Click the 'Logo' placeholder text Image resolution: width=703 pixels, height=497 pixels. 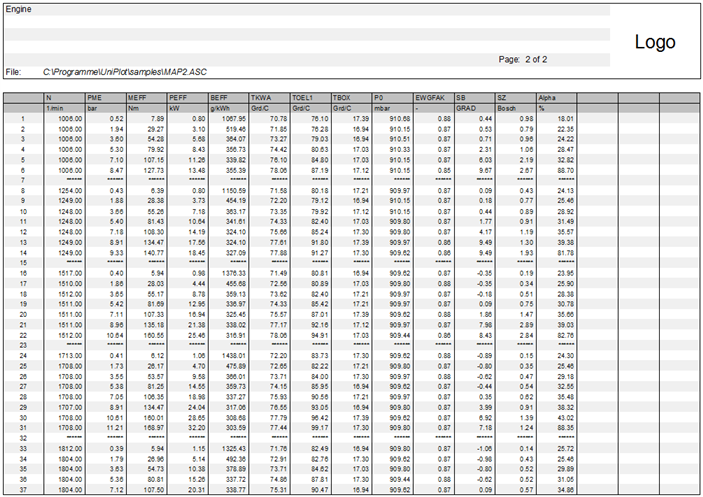click(x=655, y=42)
